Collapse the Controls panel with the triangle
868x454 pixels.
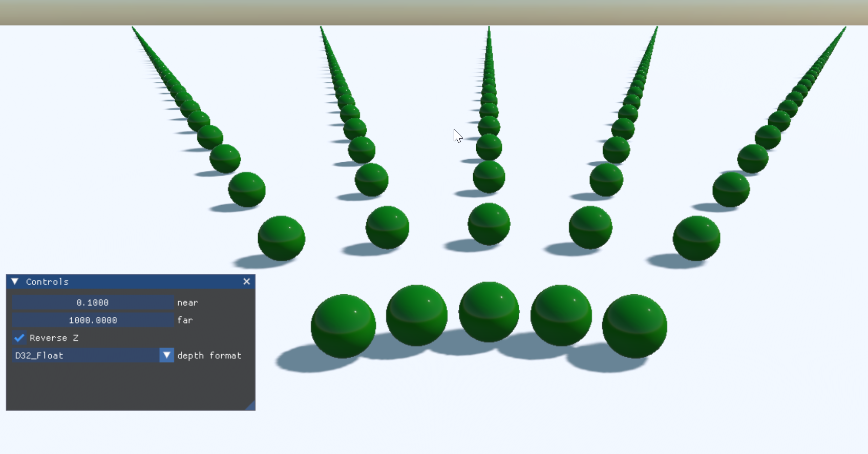click(15, 282)
